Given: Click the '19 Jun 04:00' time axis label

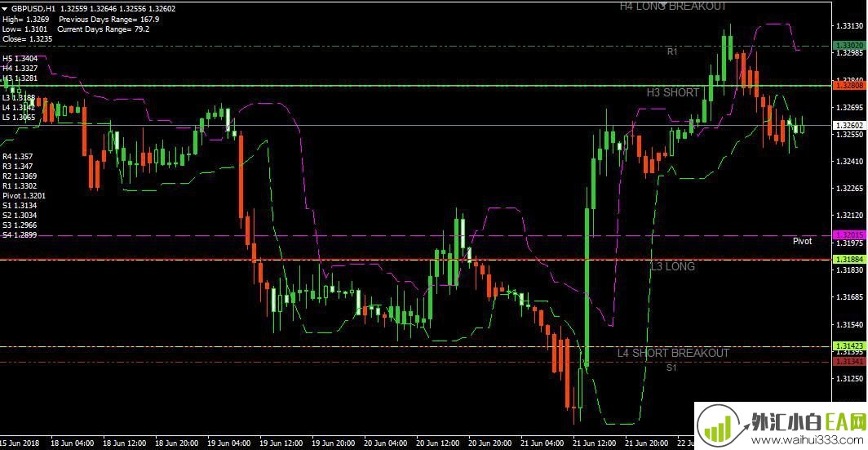Looking at the screenshot, I should click(229, 444).
